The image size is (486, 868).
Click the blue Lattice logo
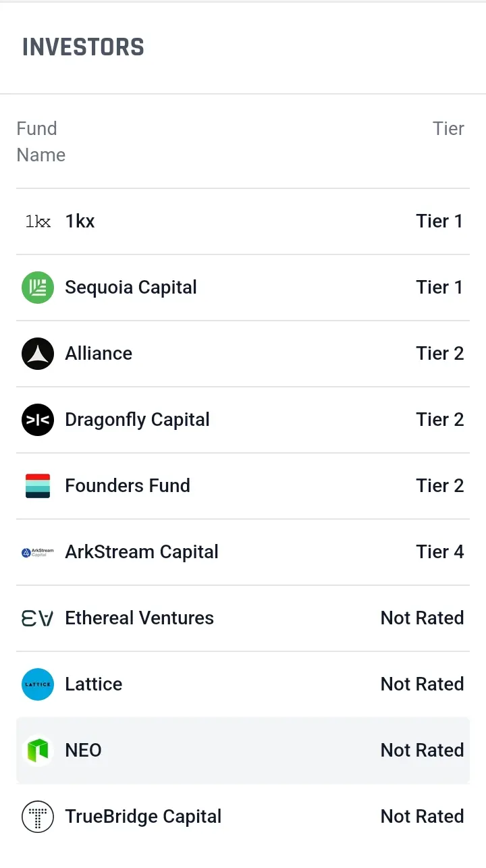click(38, 684)
